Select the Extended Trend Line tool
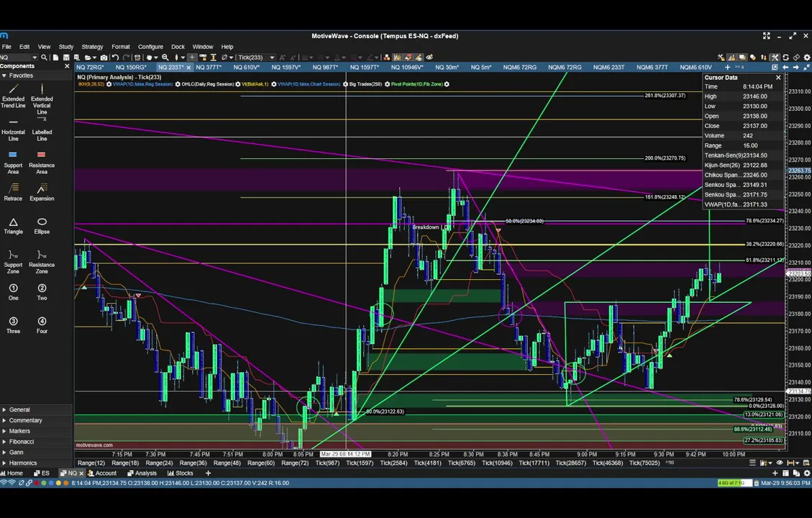Viewport: 812px width, 518px height. pos(13,96)
